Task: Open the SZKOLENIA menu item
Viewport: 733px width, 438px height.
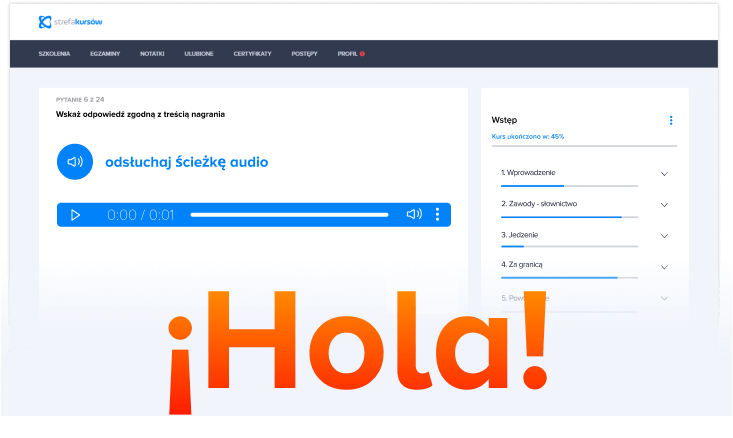Action: tap(54, 53)
